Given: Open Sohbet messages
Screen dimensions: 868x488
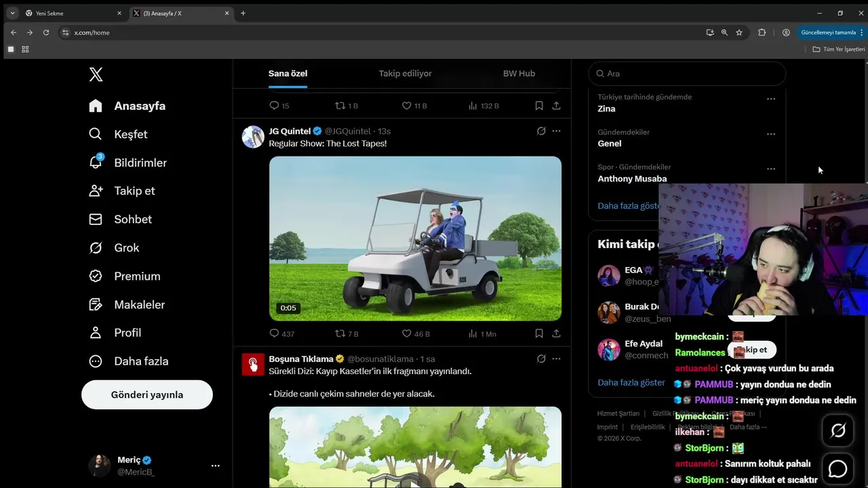Looking at the screenshot, I should tap(121, 220).
